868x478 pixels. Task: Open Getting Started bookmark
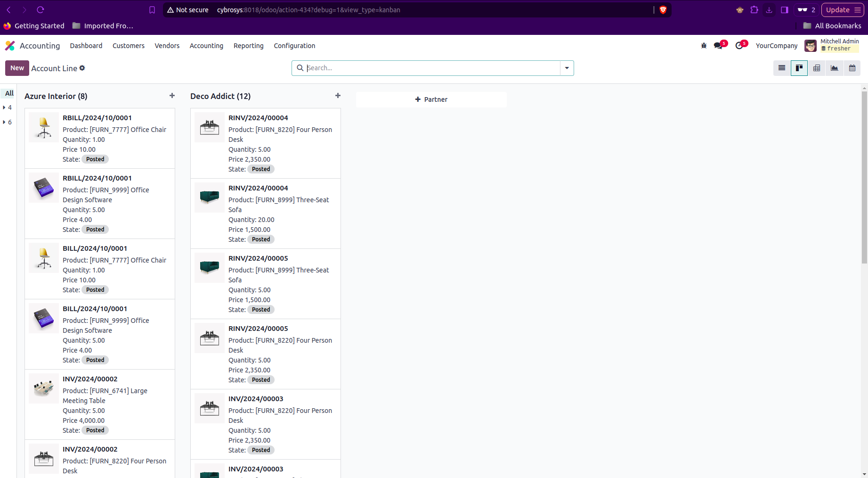34,26
